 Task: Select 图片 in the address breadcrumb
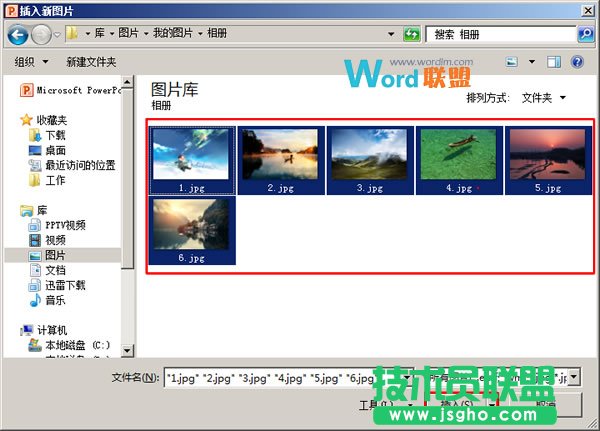128,33
